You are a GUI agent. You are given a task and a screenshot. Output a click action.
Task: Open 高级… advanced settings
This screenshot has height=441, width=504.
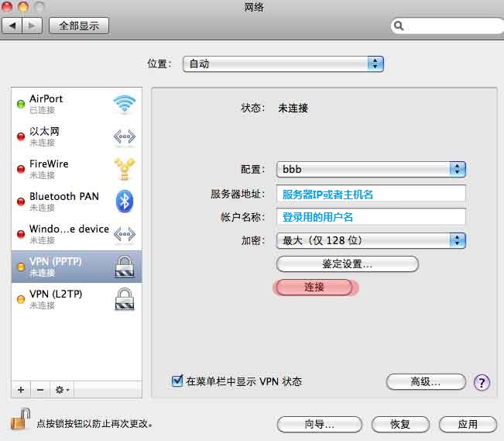[x=426, y=382]
